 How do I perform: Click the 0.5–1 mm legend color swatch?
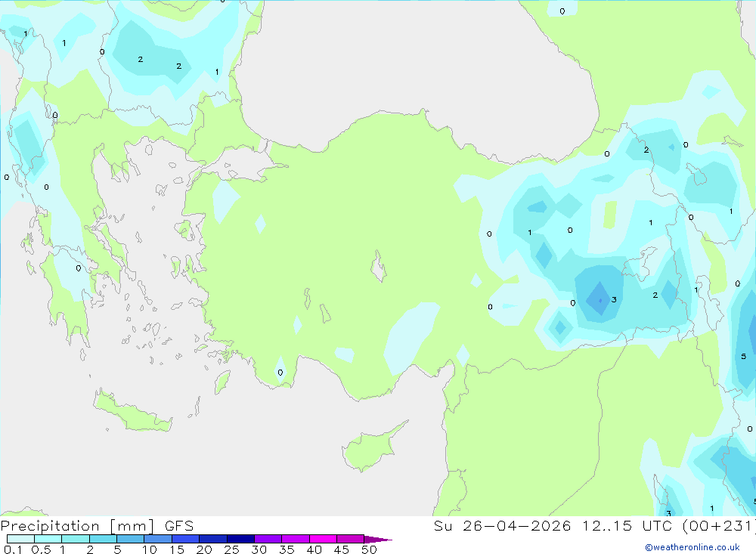point(48,539)
